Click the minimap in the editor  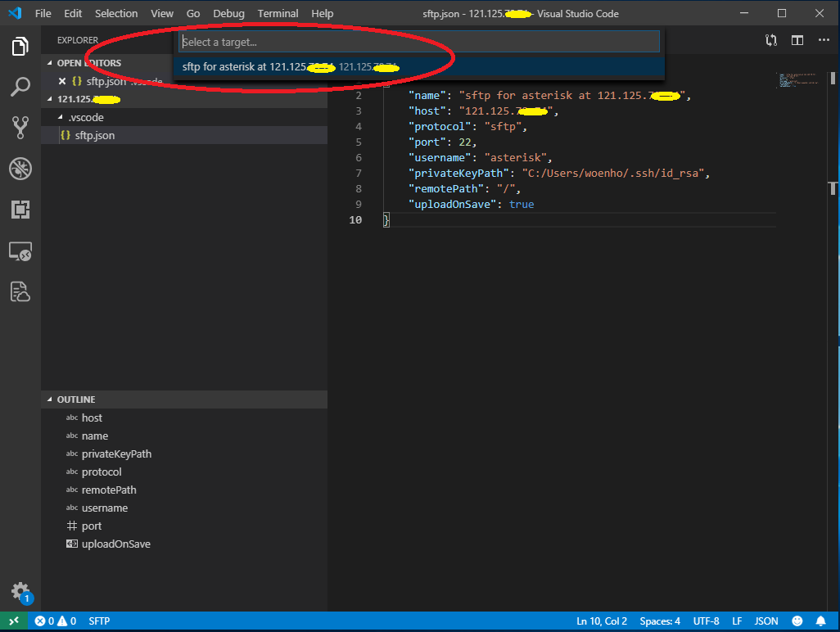798,80
